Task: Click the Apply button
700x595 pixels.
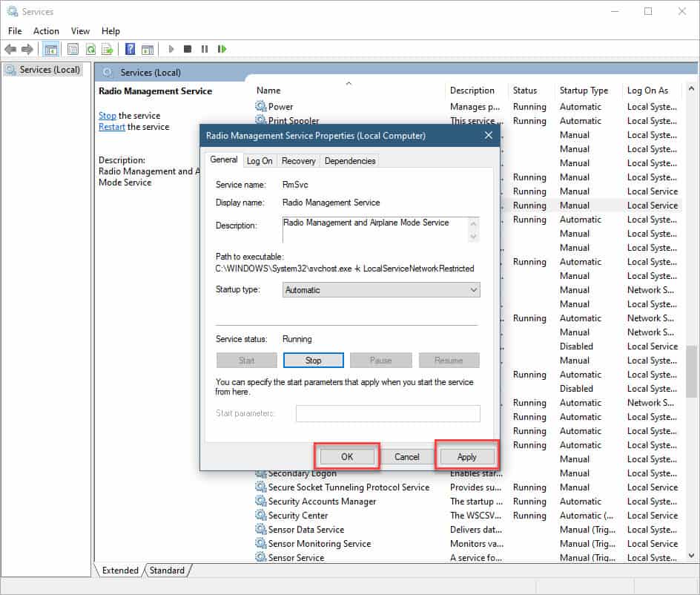Action: [x=466, y=456]
